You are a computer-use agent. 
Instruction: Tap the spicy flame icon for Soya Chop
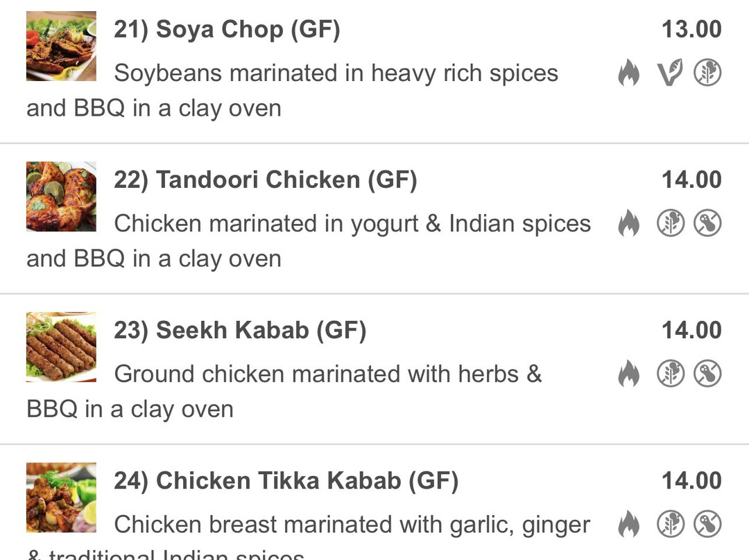(628, 73)
